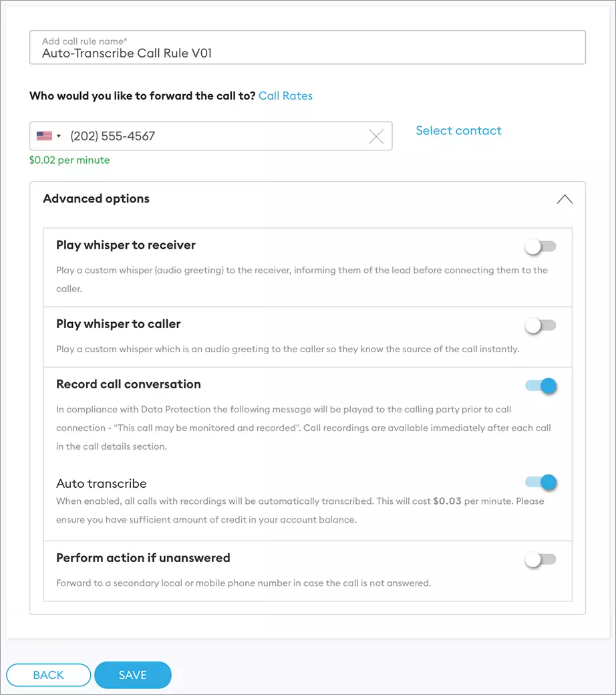This screenshot has width=616, height=695.
Task: Click the US flag country icon
Action: pyautogui.click(x=44, y=136)
